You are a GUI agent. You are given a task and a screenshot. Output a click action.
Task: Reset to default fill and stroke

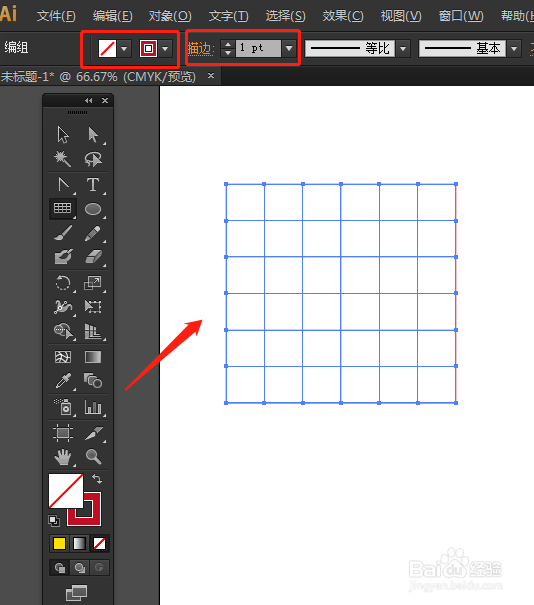coord(54,521)
